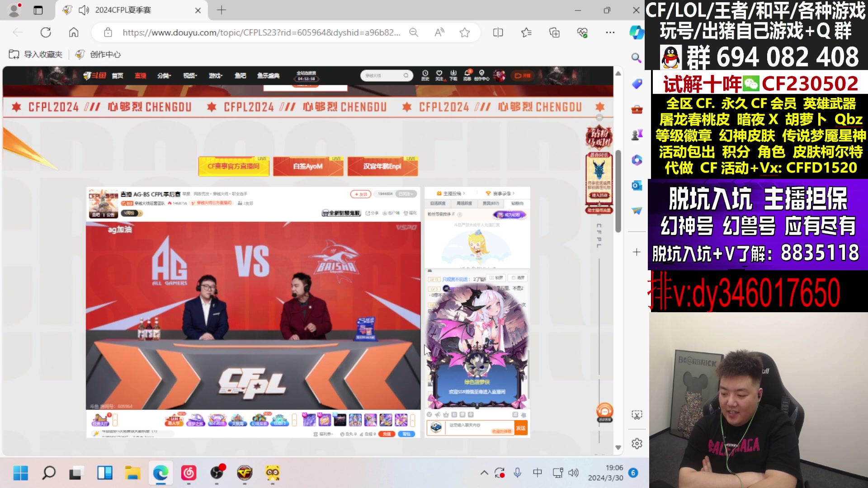Toggle read aloud in address bar
Image resolution: width=868 pixels, height=488 pixels.
pyautogui.click(x=439, y=33)
